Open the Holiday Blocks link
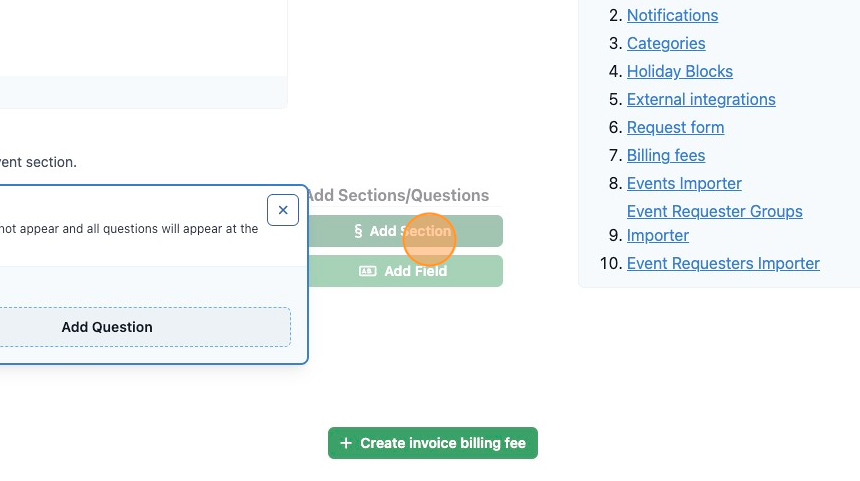Image resolution: width=860 pixels, height=481 pixels. coord(680,71)
